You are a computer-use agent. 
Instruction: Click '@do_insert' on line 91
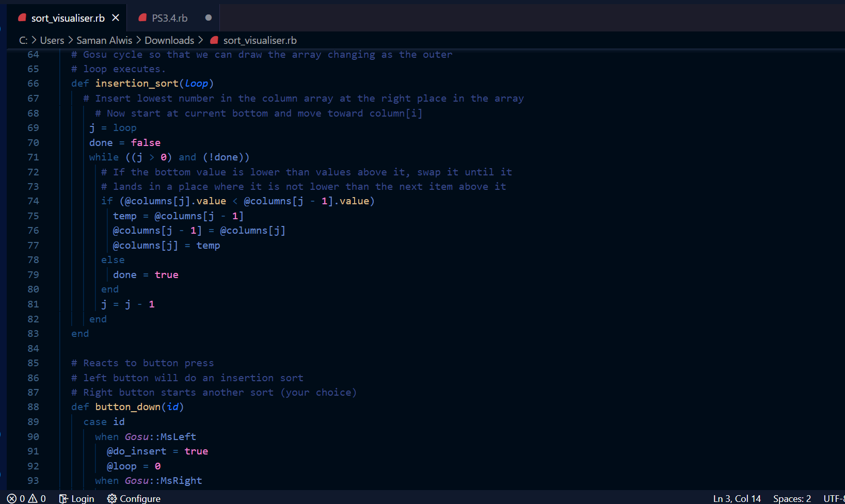[x=136, y=451]
